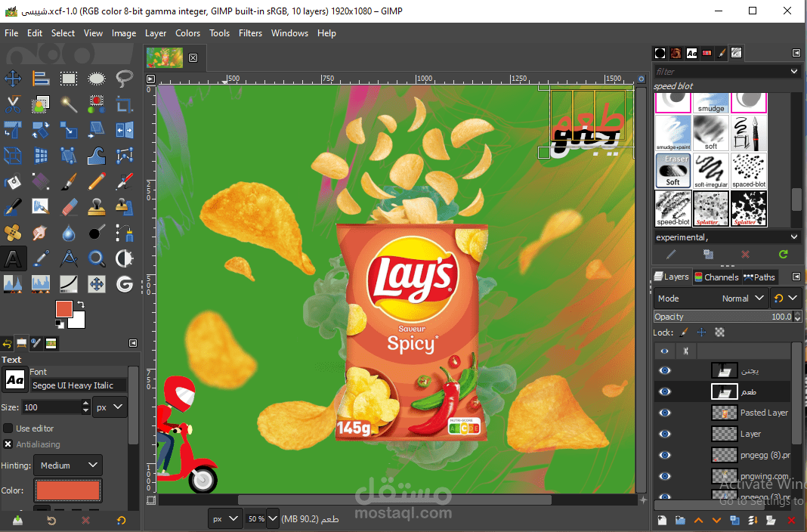Select the Scissors Select tool

(x=13, y=104)
